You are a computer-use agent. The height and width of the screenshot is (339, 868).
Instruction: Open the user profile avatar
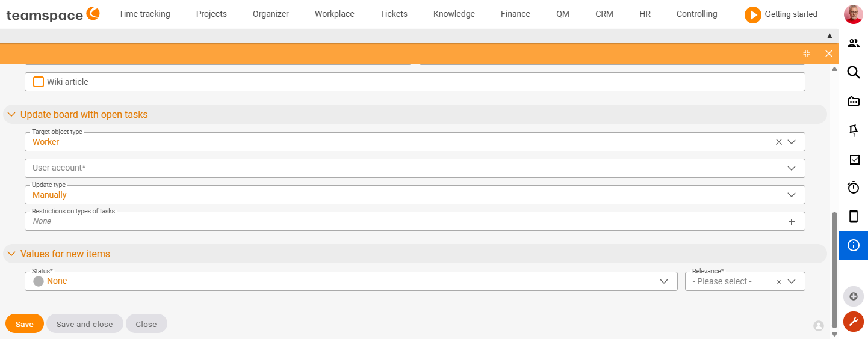coord(853,14)
